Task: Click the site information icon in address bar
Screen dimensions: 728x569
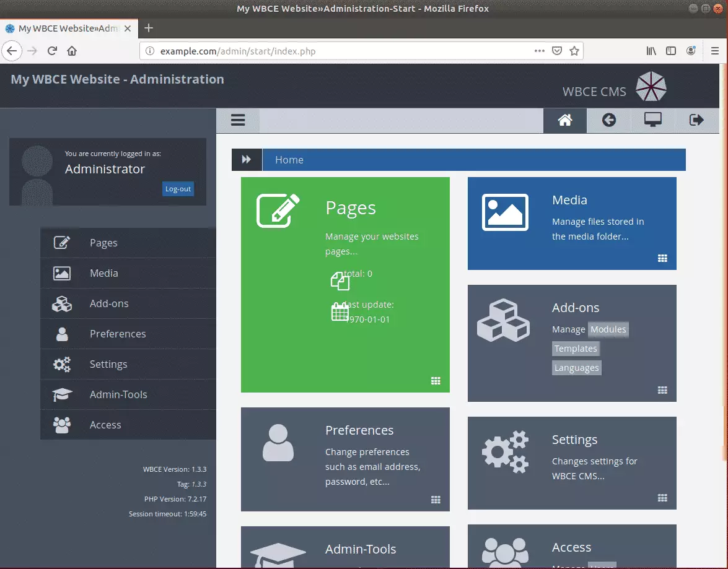Action: point(149,51)
